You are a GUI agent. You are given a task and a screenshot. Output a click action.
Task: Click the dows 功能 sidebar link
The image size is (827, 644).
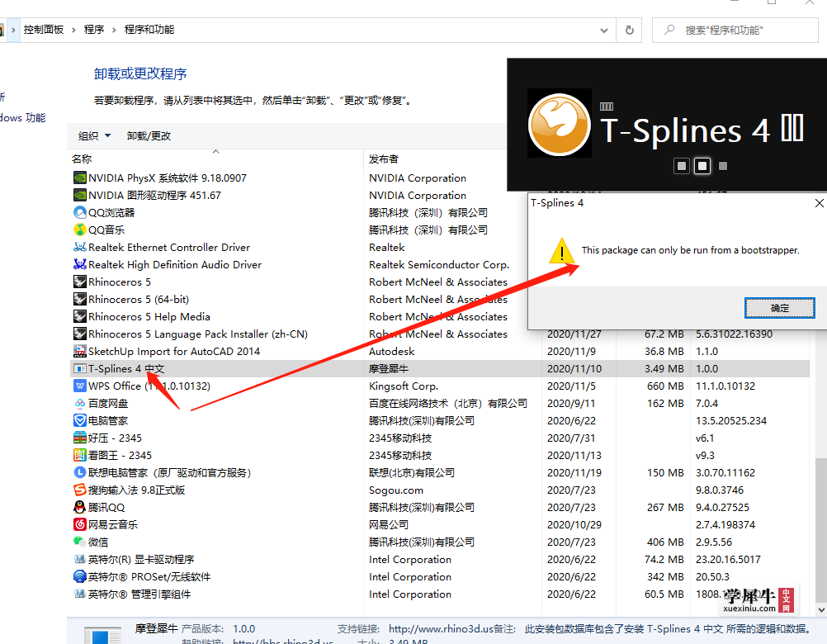22,117
